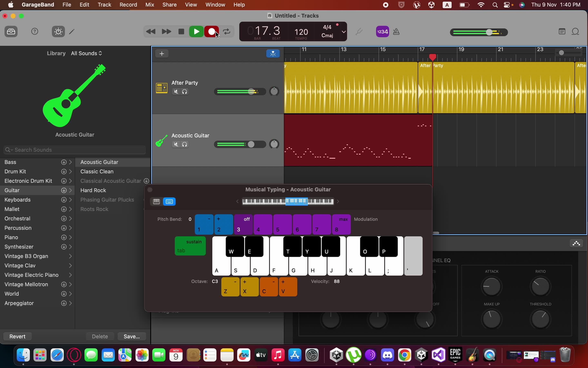Click the Revert button
588x368 pixels.
(18, 337)
